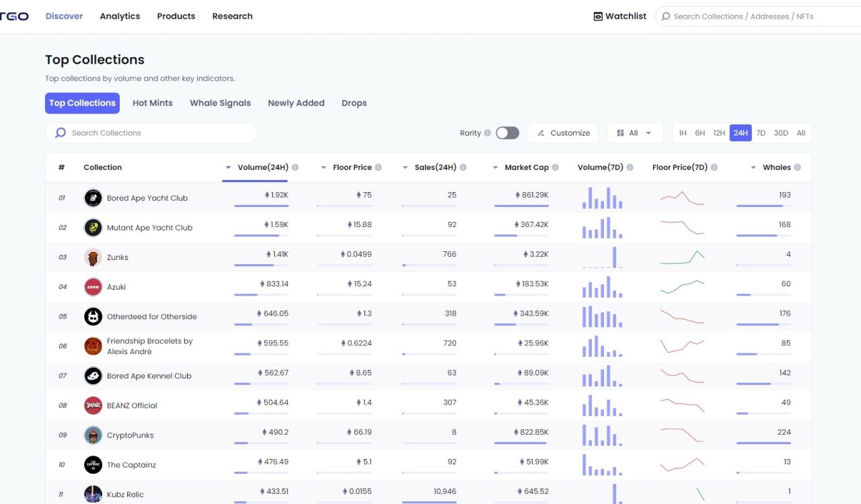Click the header Search Collections / Addresses field

click(758, 16)
